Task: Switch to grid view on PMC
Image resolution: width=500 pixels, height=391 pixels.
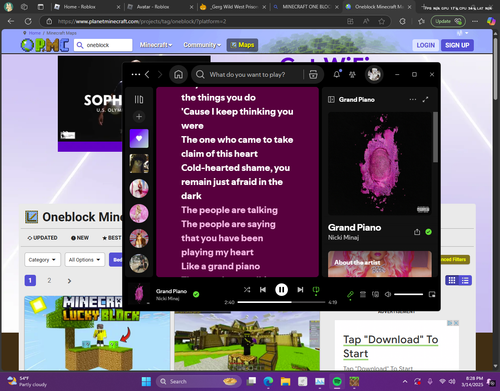Action: [x=452, y=280]
